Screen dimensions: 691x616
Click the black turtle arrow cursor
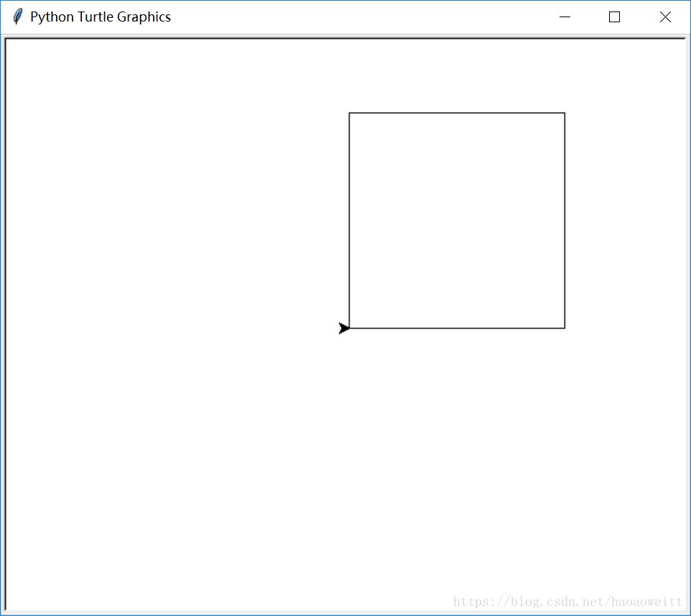344,328
